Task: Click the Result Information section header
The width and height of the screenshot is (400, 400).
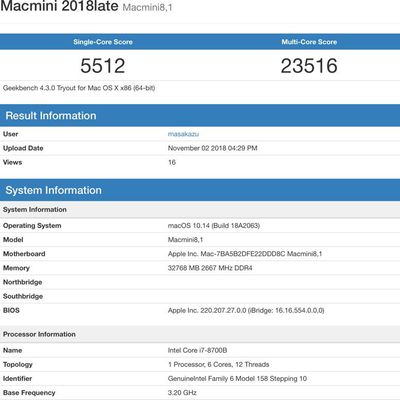Action: click(200, 116)
